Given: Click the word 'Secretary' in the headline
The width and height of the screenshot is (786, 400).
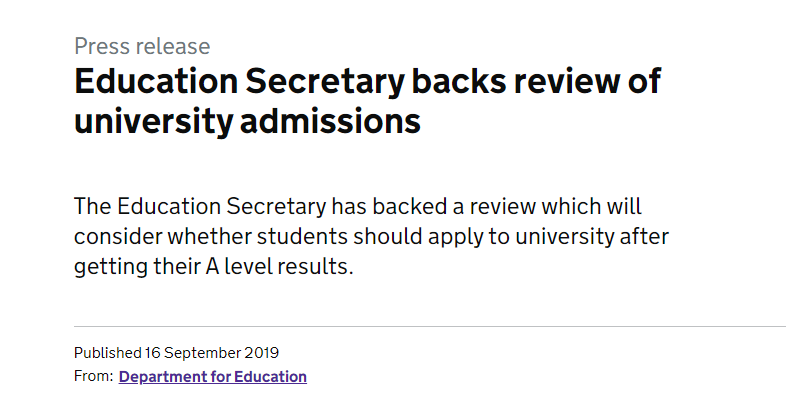Looking at the screenshot, I should (x=324, y=82).
